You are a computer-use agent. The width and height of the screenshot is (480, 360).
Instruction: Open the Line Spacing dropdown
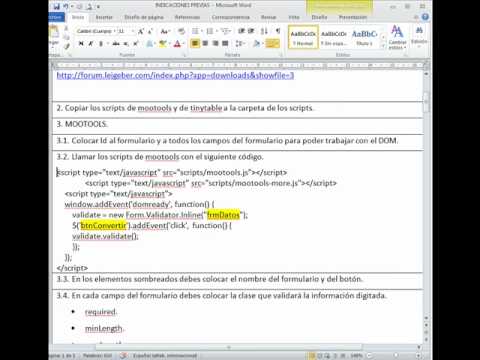pyautogui.click(x=240, y=43)
